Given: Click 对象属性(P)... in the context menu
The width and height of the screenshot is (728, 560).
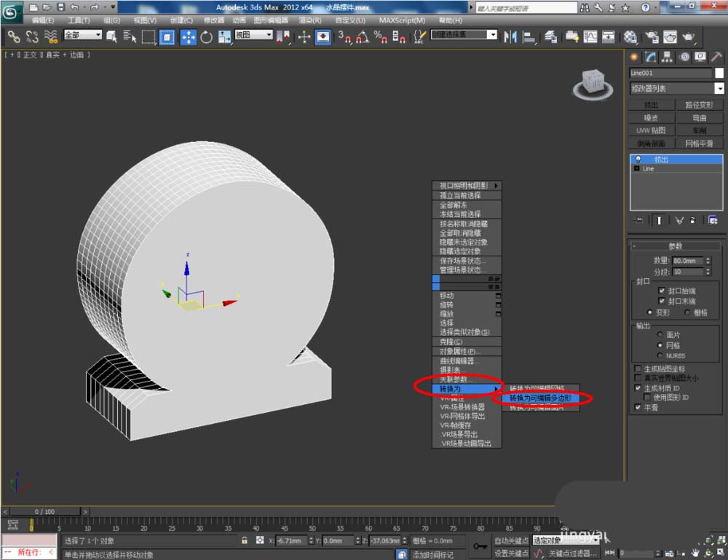Looking at the screenshot, I should point(460,351).
